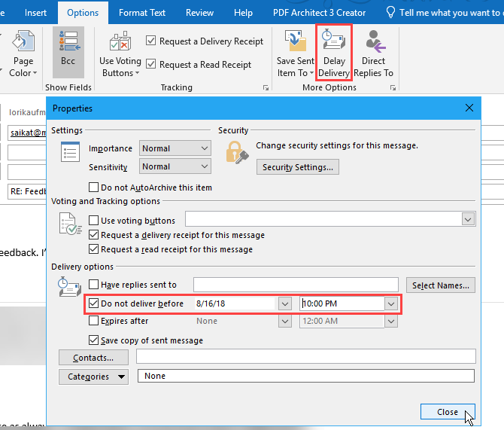
Task: Open Tracking group dialog launcher
Action: (x=266, y=87)
